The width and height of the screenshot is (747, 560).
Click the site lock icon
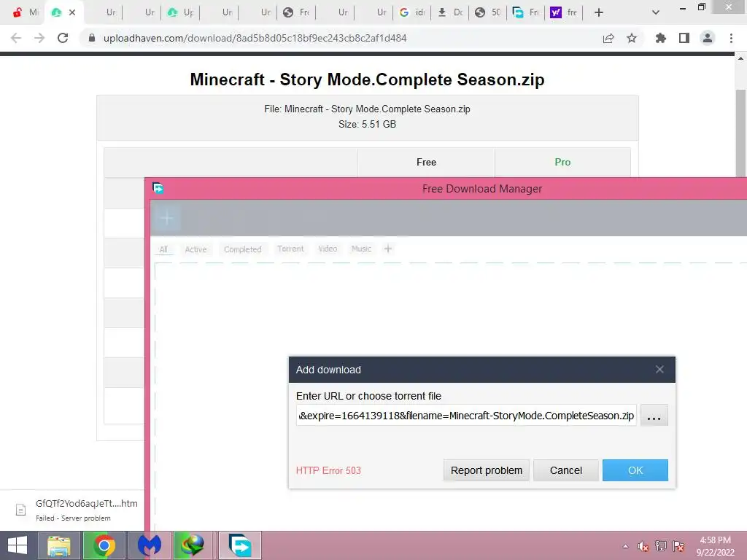pos(92,38)
